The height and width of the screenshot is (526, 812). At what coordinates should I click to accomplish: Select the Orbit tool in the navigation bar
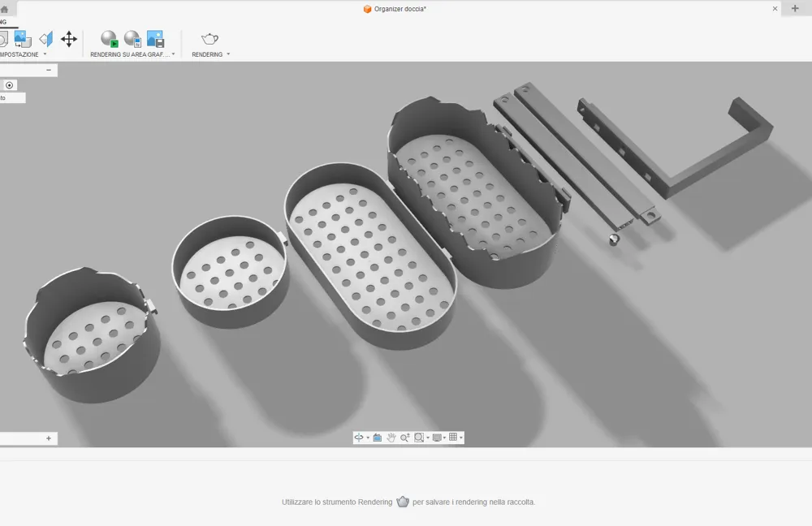[359, 438]
